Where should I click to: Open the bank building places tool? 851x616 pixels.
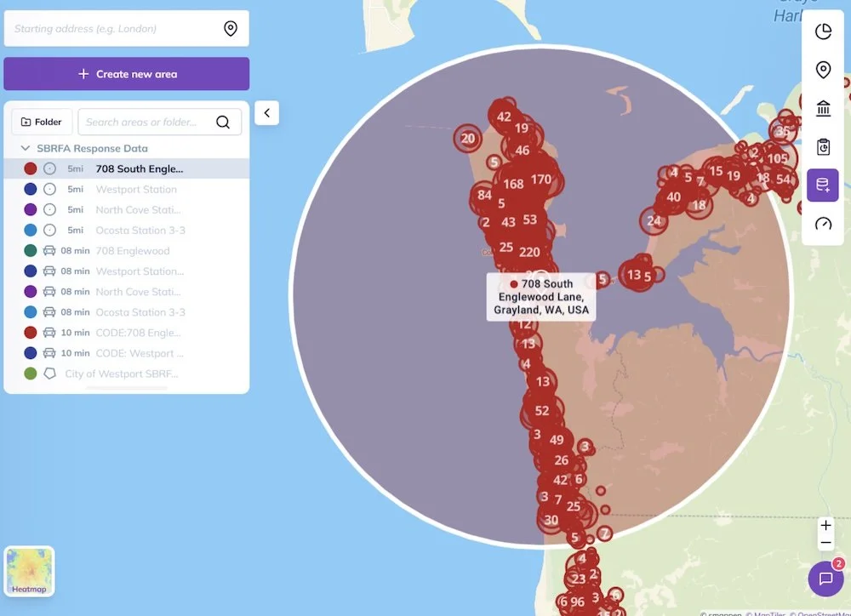point(823,109)
